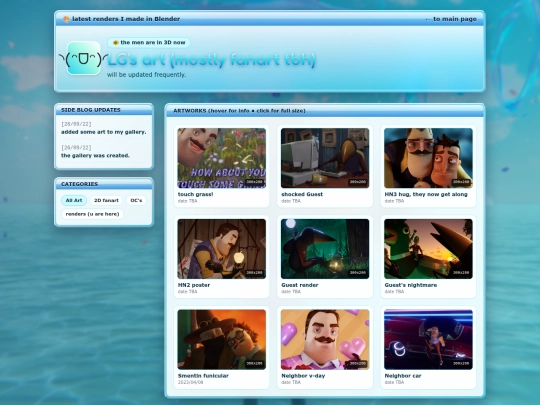Image resolution: width=540 pixels, height=405 pixels.
Task: Click the 'touch grass!' caption text
Action: click(195, 194)
